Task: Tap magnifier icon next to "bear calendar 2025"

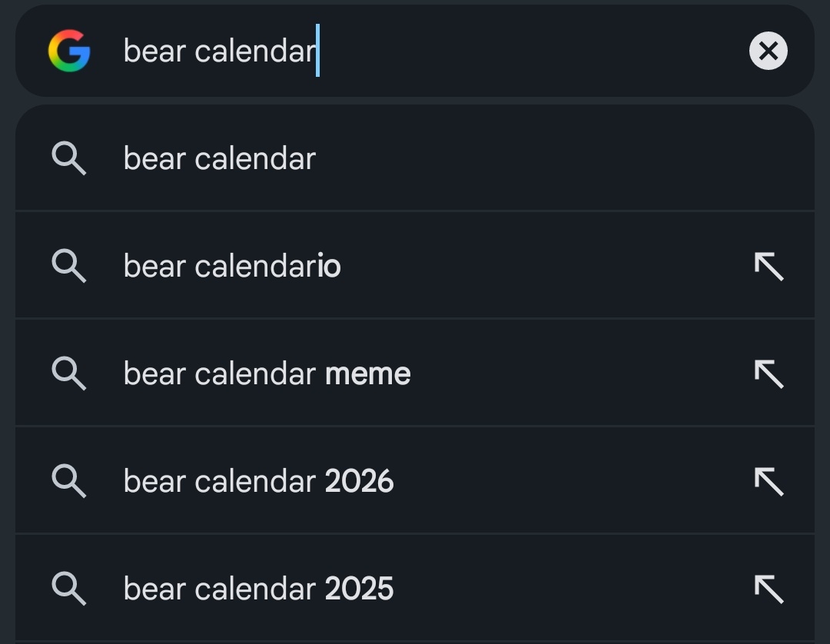Action: [69, 589]
